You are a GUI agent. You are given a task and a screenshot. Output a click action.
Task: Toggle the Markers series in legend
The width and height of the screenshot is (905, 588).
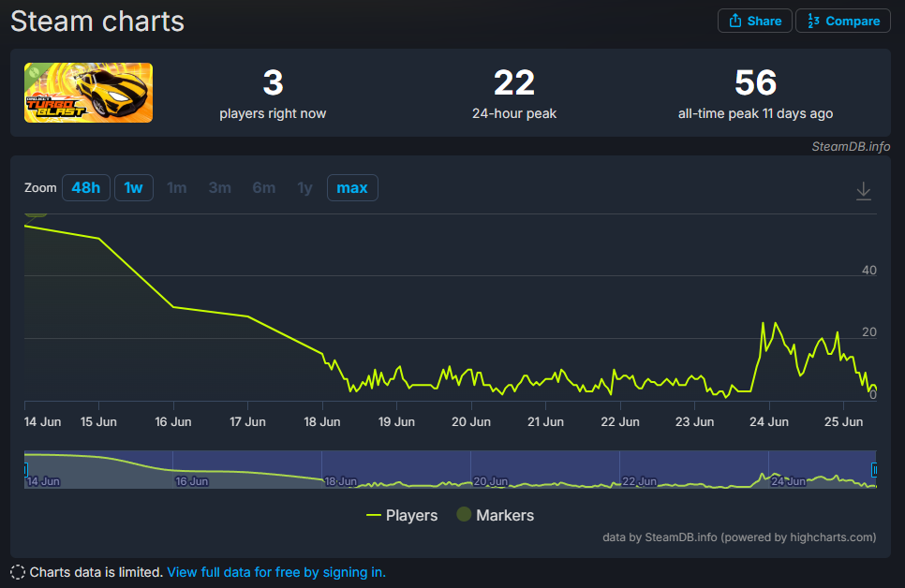(x=496, y=515)
